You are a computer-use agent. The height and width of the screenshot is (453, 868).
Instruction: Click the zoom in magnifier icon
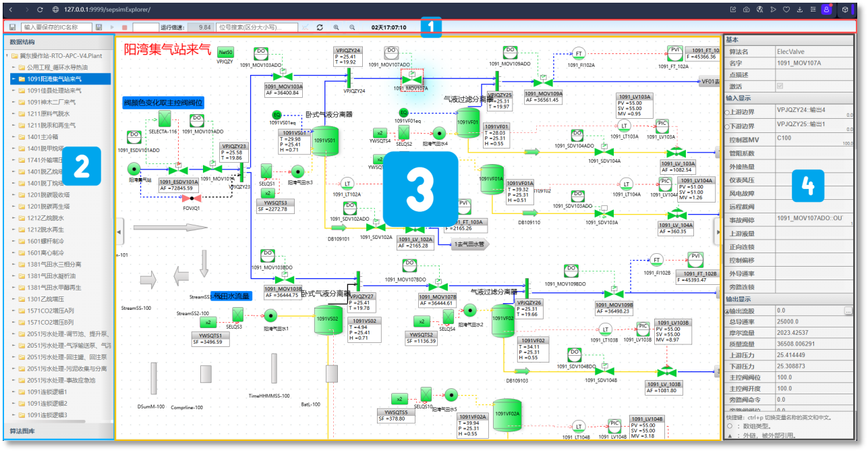[x=336, y=27]
